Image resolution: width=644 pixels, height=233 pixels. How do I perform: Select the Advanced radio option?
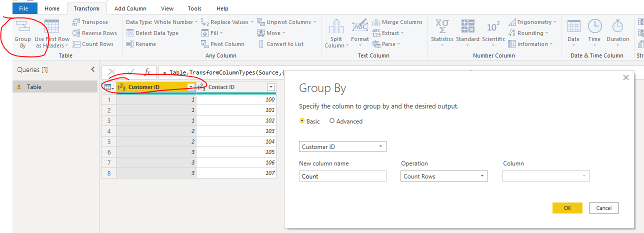[332, 121]
